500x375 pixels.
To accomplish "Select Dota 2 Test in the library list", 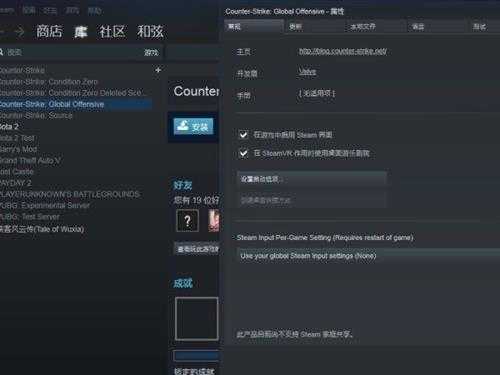I will [x=17, y=138].
